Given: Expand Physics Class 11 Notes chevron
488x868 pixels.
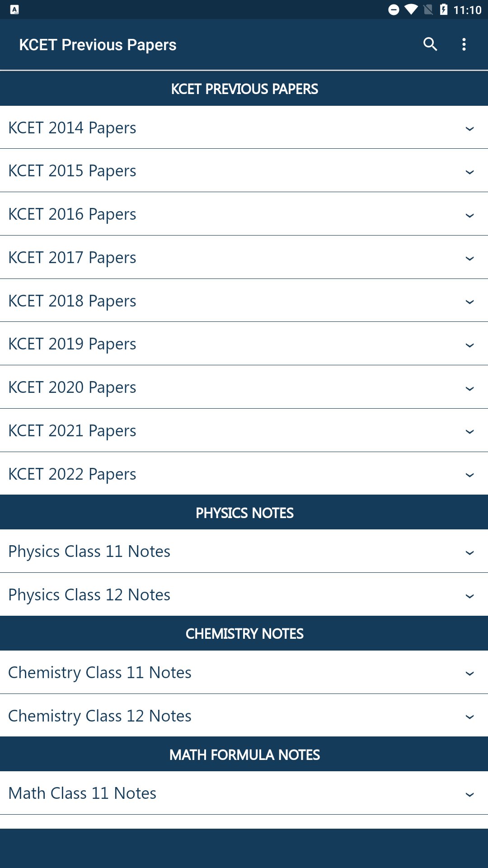Looking at the screenshot, I should pyautogui.click(x=469, y=553).
